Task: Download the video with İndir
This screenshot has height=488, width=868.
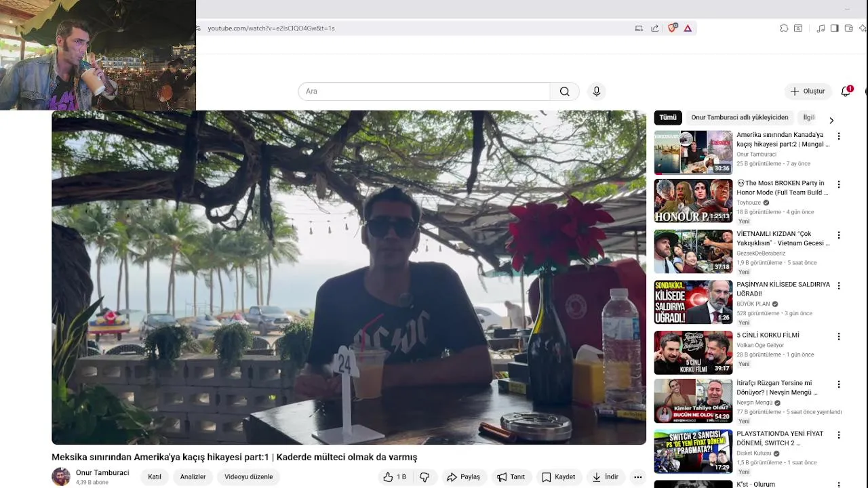Action: pos(605,477)
